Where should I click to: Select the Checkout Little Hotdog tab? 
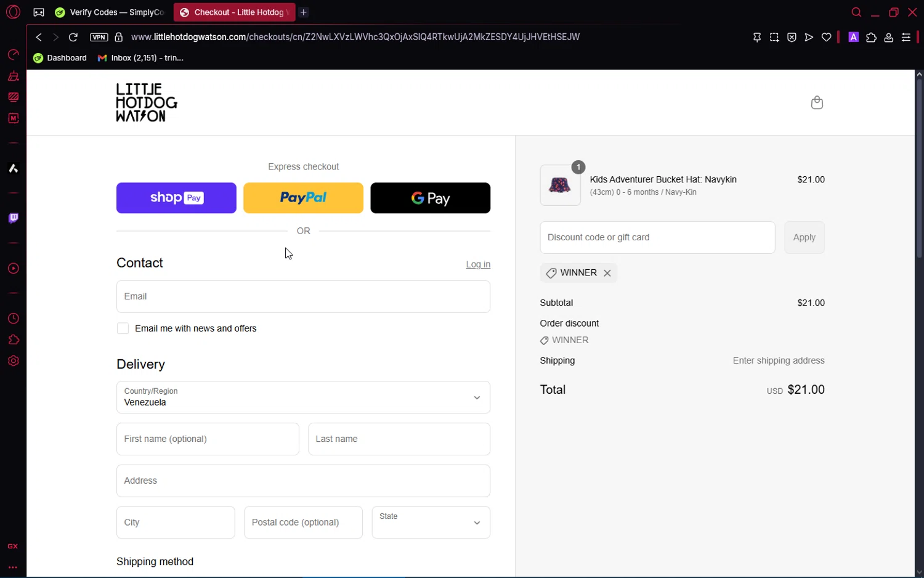coord(234,12)
